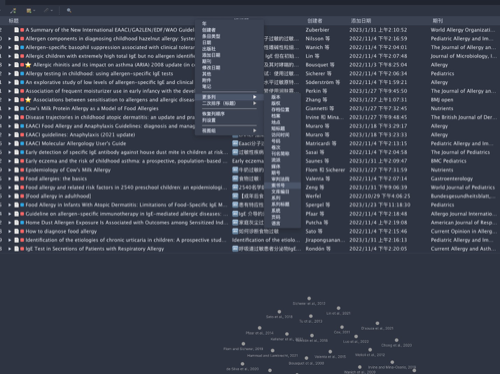Expand the Allergy testing in childhood row
This screenshot has height=374, width=500.
(10, 74)
